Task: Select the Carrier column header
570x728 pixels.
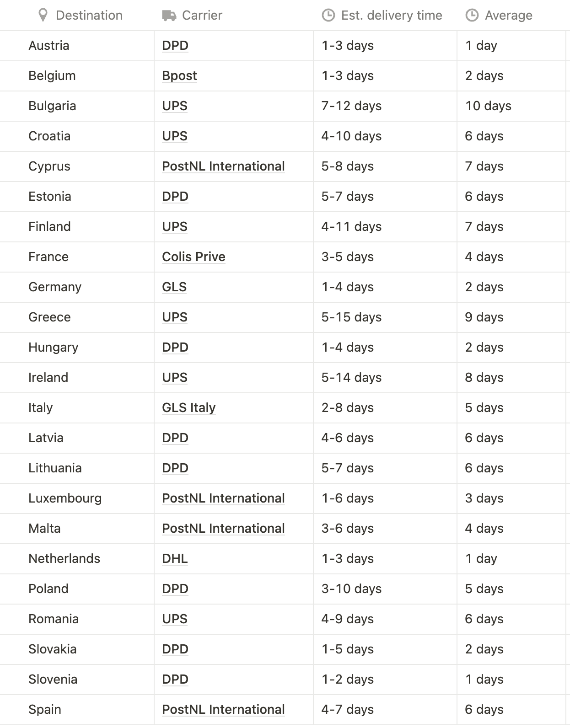Action: [234, 16]
